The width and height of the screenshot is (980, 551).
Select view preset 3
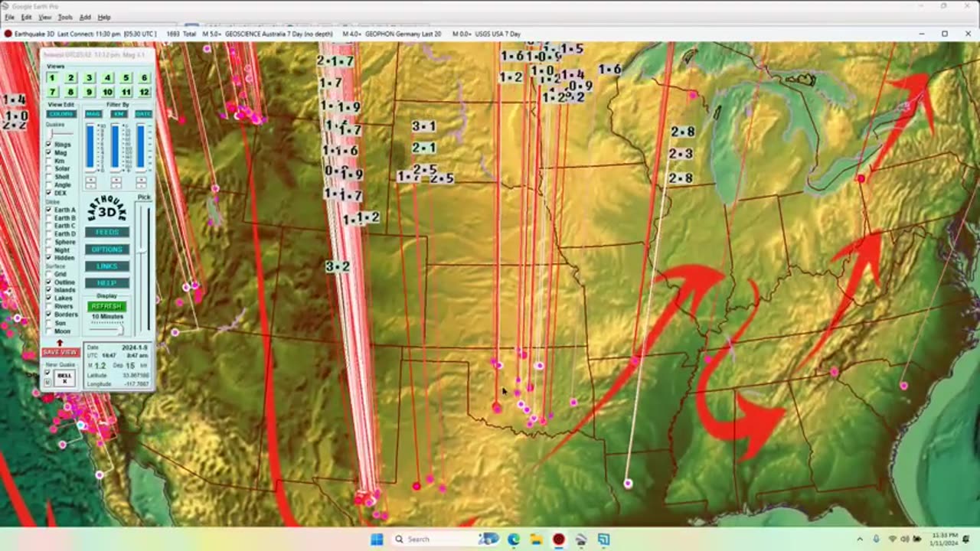(89, 77)
